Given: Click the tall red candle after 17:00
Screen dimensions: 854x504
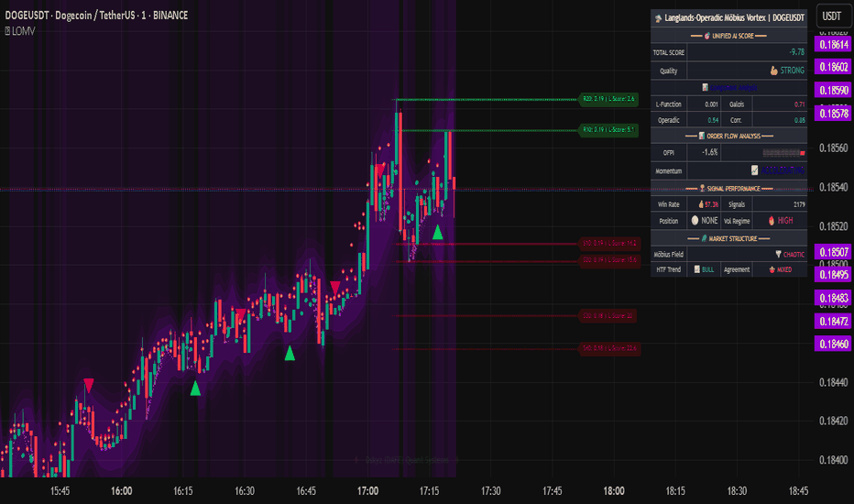Looking at the screenshot, I should [x=400, y=171].
